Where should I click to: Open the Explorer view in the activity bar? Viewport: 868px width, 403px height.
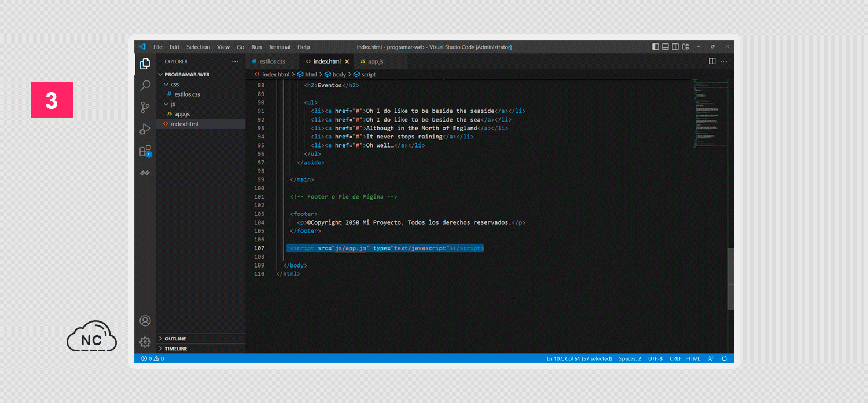tap(145, 64)
